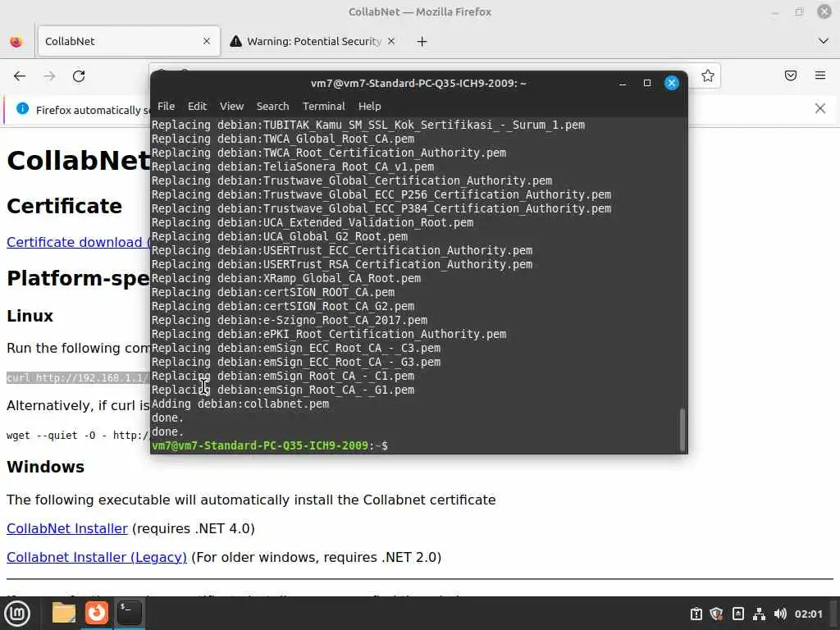Screen dimensions: 840x630
Task: Click the highlighted curl command text
Action: (x=78, y=377)
